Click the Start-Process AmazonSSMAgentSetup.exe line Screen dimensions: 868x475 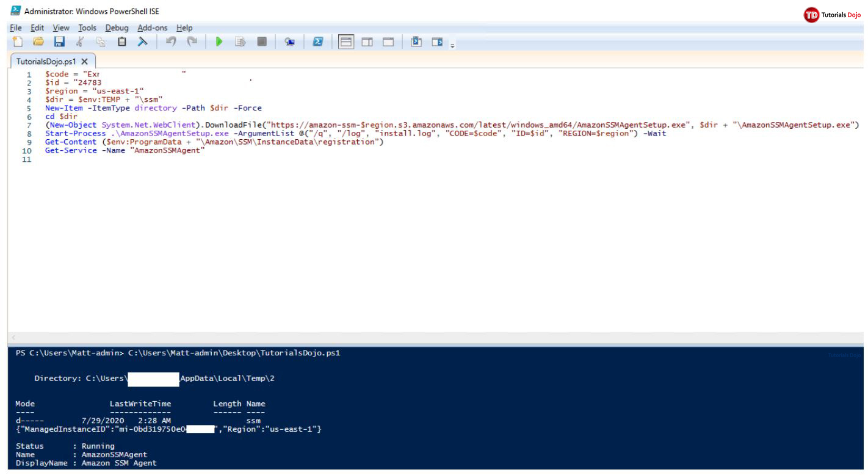click(355, 133)
